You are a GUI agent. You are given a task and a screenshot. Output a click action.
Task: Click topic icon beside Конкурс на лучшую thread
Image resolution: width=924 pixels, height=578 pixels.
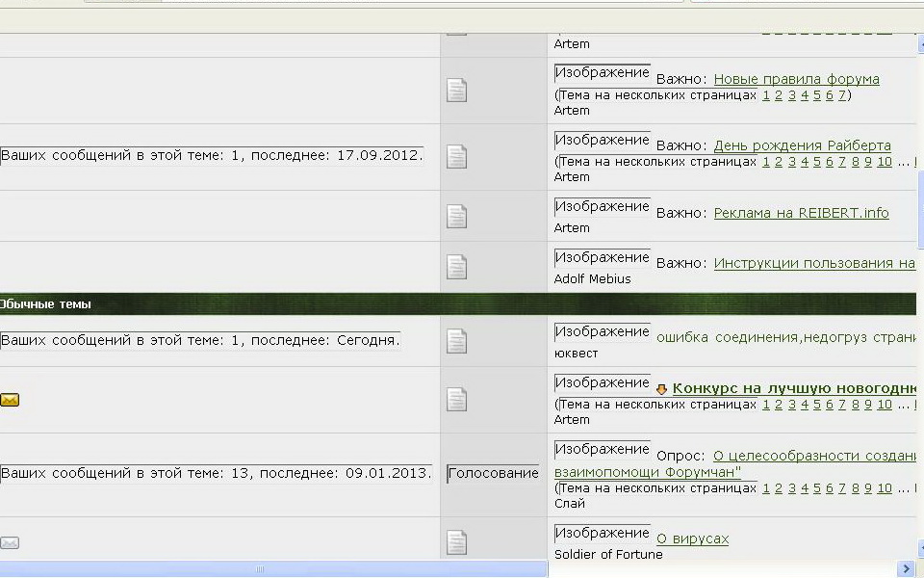(x=456, y=399)
